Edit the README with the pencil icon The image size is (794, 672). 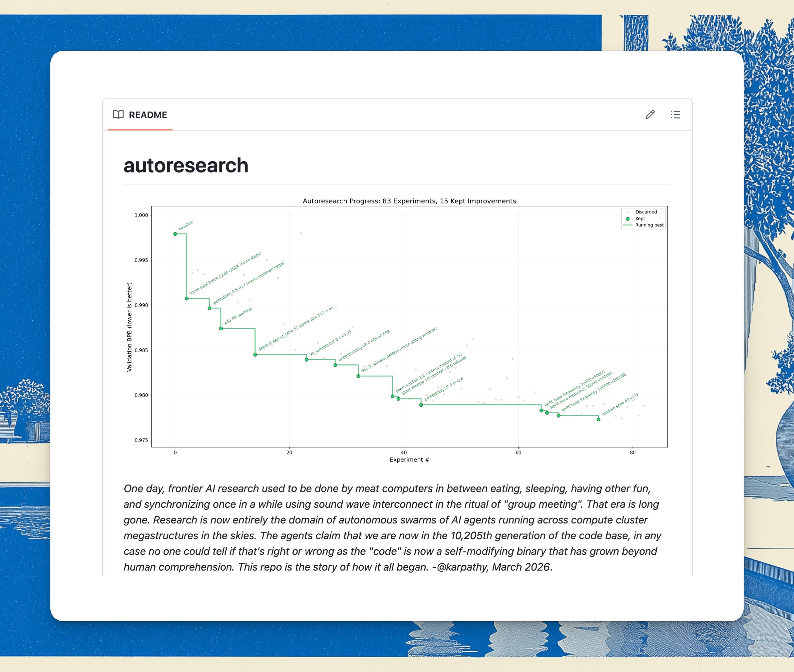(x=650, y=115)
